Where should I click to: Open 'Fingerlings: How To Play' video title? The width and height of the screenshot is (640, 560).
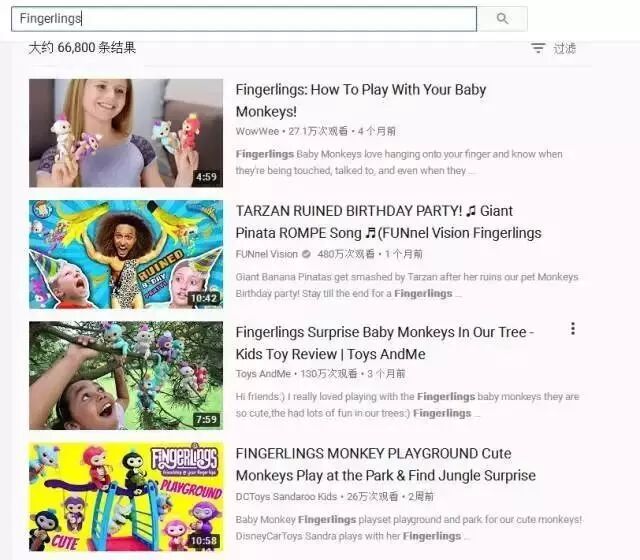[x=361, y=100]
